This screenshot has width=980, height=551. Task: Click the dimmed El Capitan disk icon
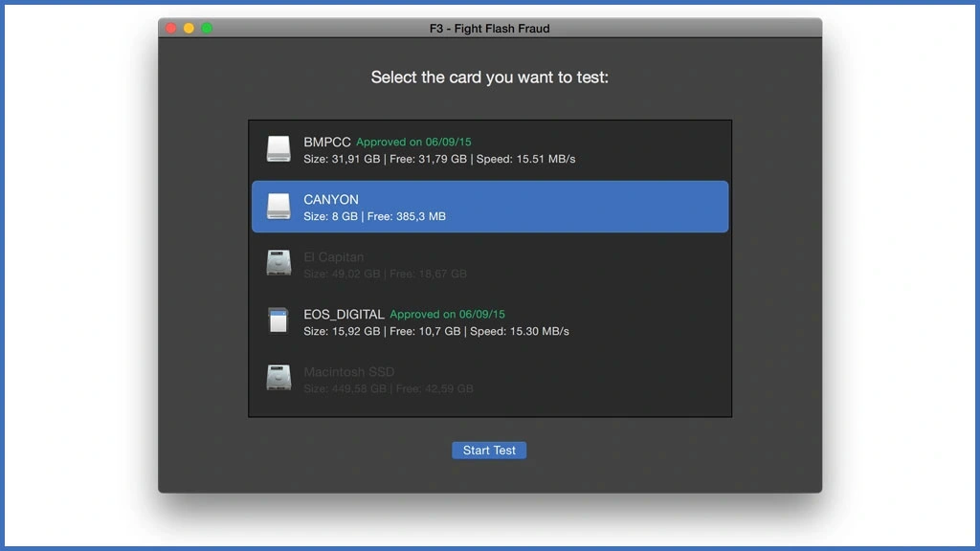[x=278, y=264]
